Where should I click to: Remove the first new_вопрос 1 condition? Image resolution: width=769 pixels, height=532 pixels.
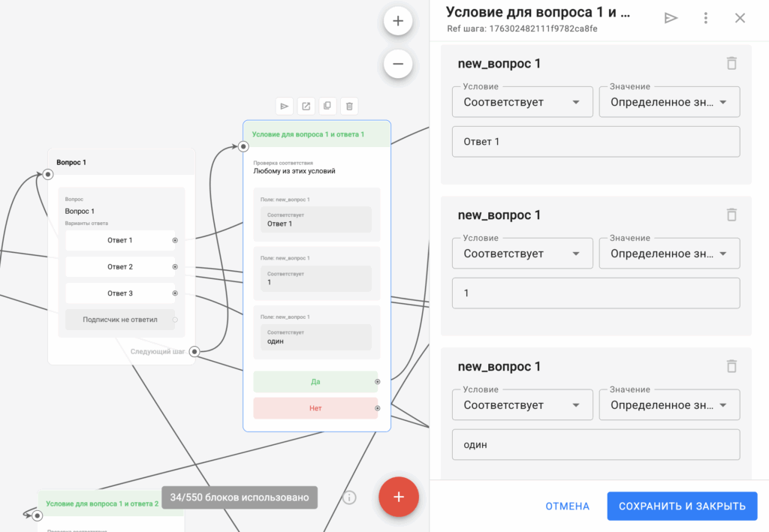(x=731, y=64)
